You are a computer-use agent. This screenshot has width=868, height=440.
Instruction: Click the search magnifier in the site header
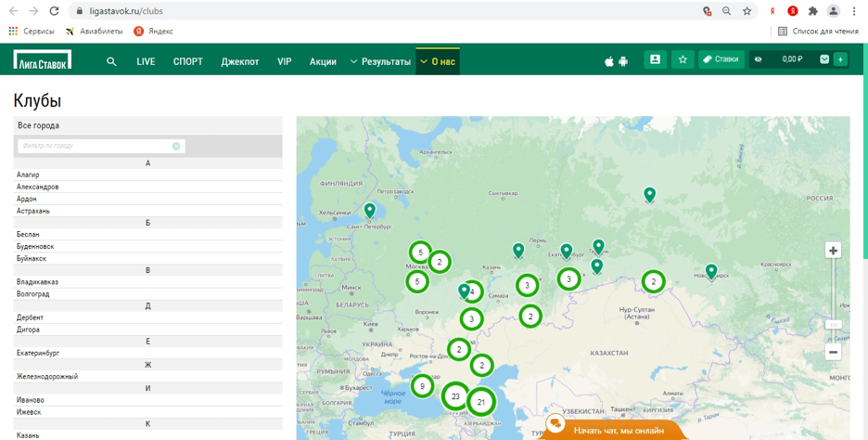point(111,61)
